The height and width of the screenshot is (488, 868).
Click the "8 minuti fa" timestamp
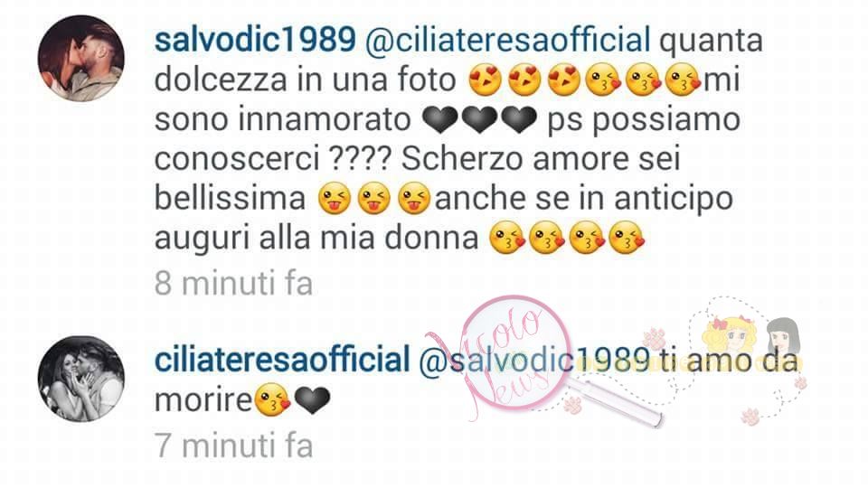click(x=233, y=283)
